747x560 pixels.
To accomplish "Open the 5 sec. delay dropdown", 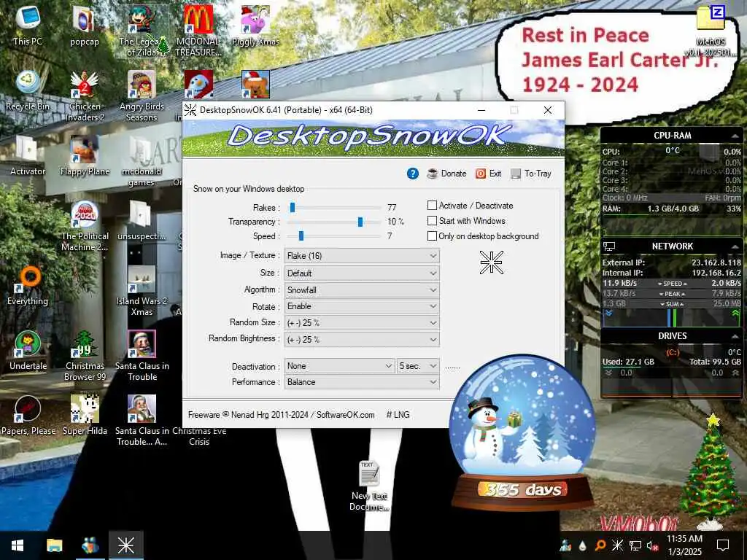I will coord(418,366).
